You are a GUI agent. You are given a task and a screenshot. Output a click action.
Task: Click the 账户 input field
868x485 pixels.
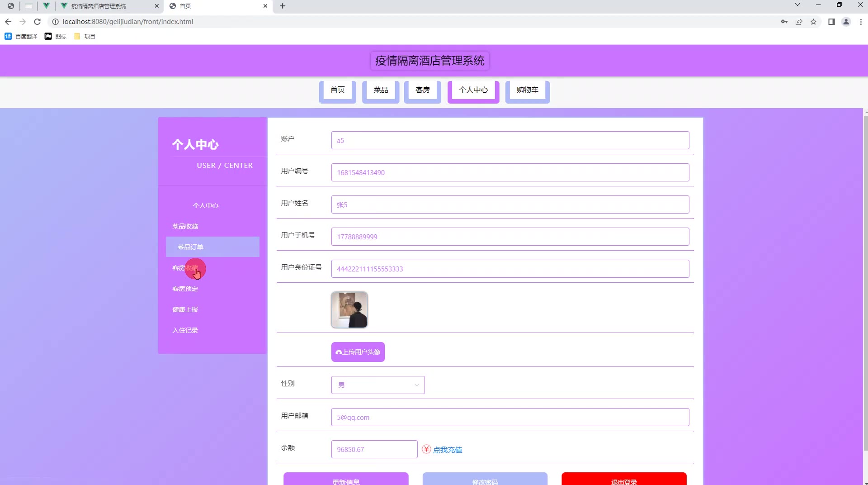point(510,140)
